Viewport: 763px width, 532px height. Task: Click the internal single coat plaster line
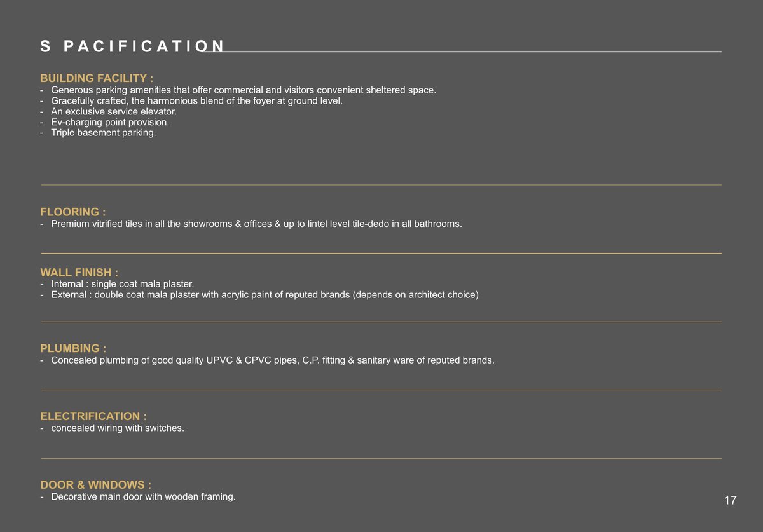tap(122, 284)
